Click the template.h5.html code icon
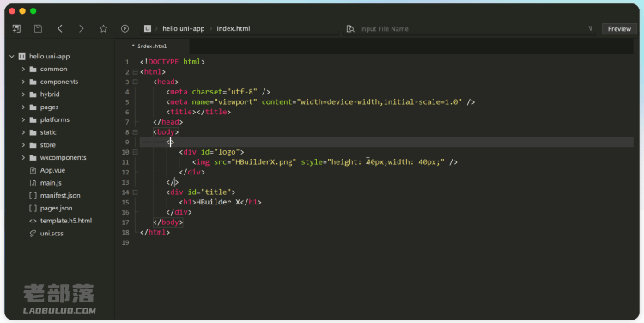 coord(33,221)
